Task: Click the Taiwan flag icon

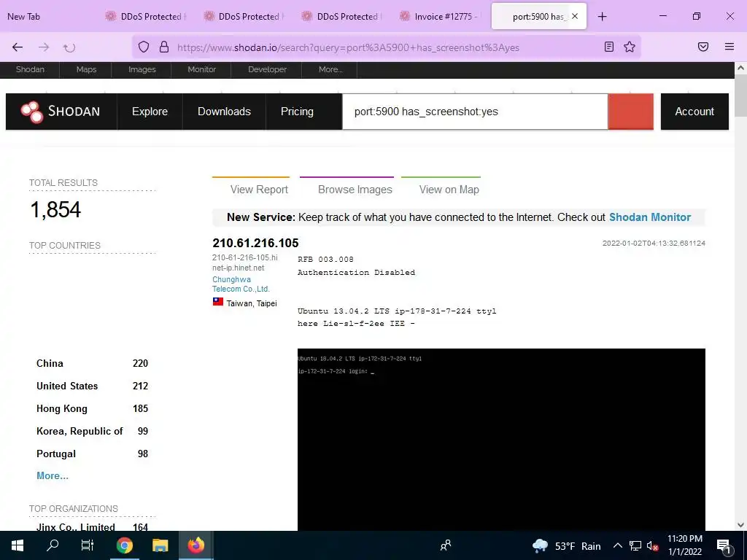Action: (x=217, y=301)
